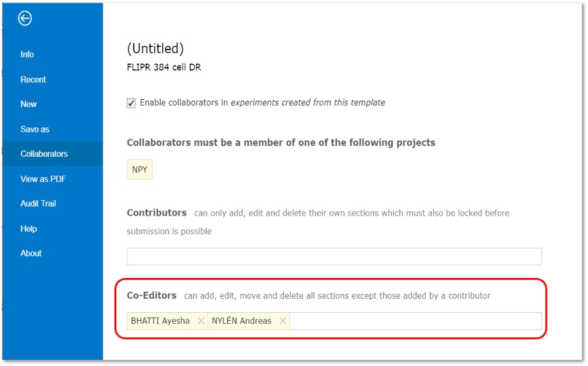This screenshot has height=366, width=588.
Task: Select the NPY project tag
Action: (140, 170)
